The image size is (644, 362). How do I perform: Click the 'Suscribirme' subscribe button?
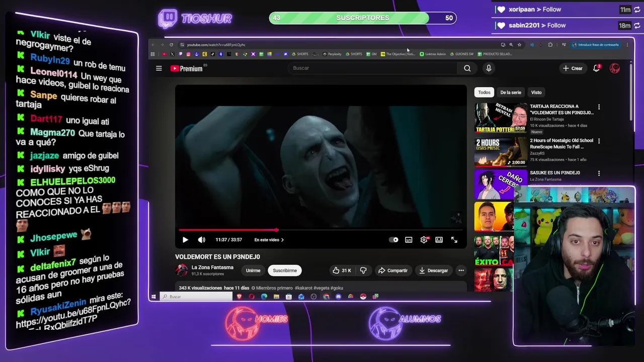pos(285,270)
